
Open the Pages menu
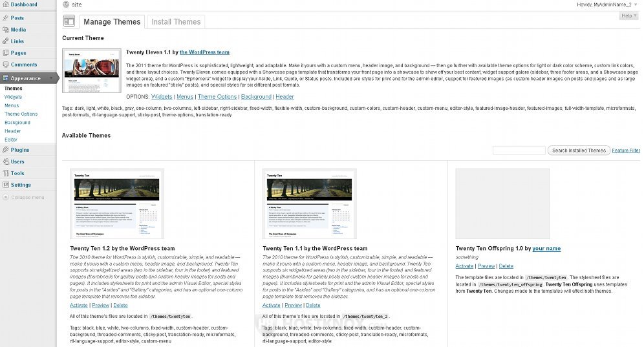point(19,53)
